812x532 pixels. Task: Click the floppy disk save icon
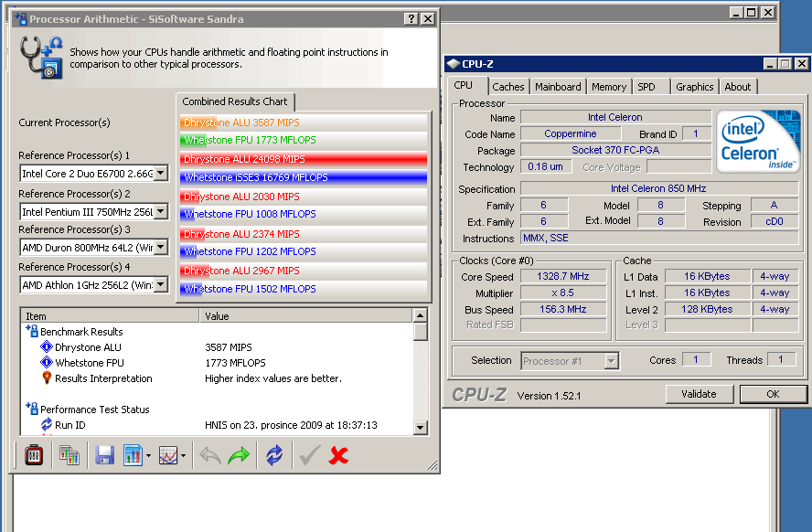click(104, 454)
